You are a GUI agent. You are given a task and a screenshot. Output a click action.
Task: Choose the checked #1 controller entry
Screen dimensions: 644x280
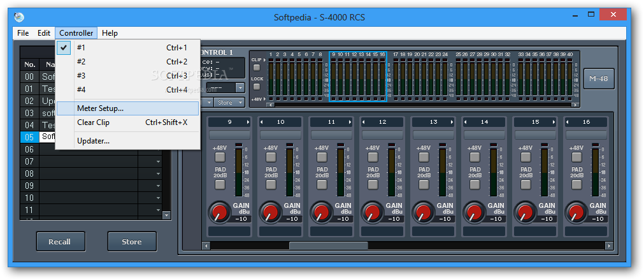128,48
